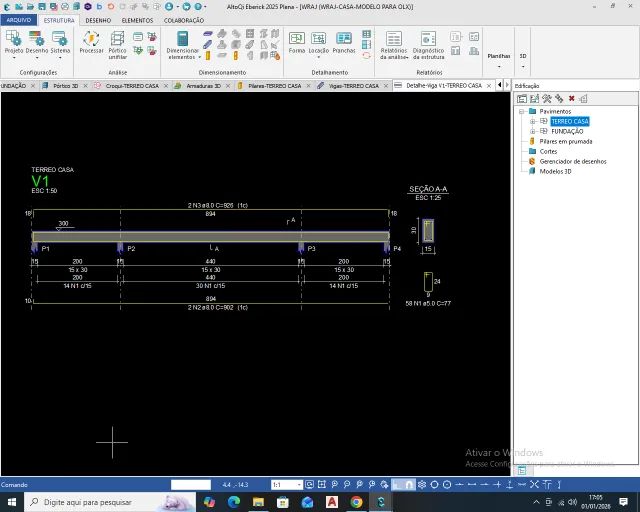Click first icon in Edificação panel toolbar
The width and height of the screenshot is (640, 512).
click(522, 98)
